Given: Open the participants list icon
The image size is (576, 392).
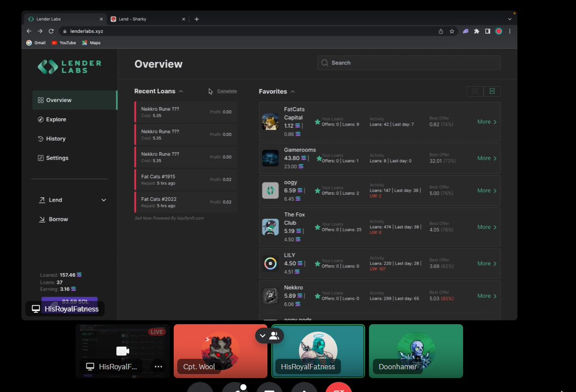Looking at the screenshot, I should point(275,336).
